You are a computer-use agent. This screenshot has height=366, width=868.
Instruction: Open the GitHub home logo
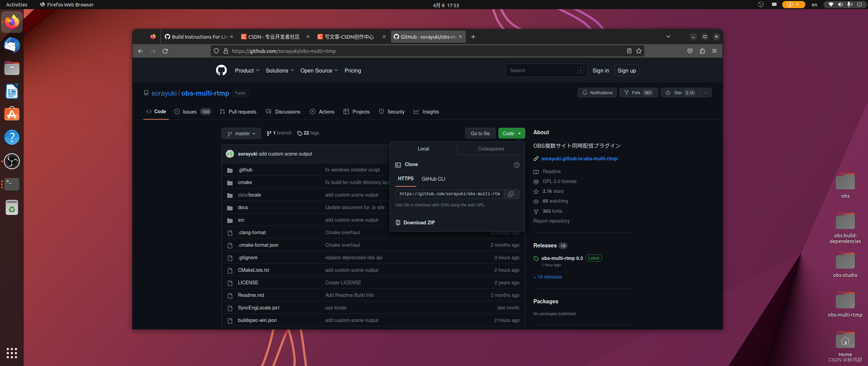(x=221, y=70)
